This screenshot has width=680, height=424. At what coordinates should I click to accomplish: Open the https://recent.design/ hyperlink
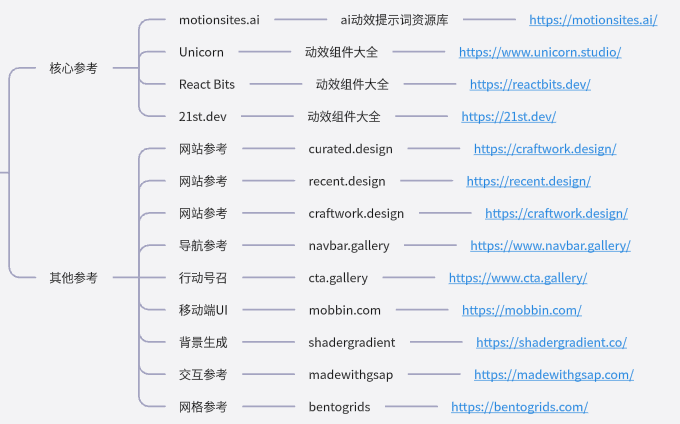528,181
